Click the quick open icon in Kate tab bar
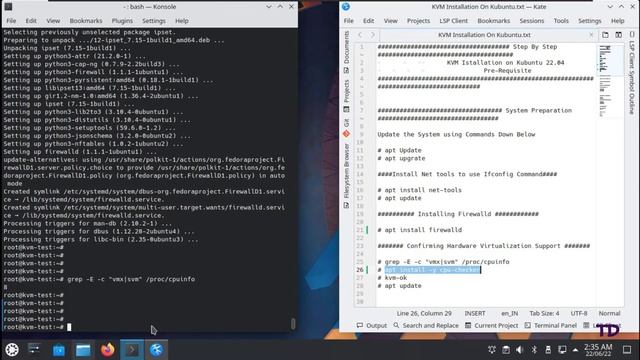 (605, 35)
